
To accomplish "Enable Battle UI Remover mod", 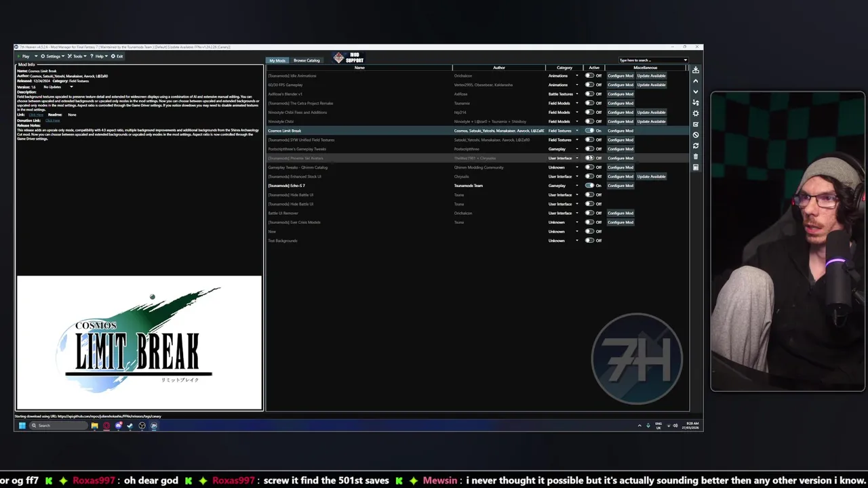I will point(589,213).
